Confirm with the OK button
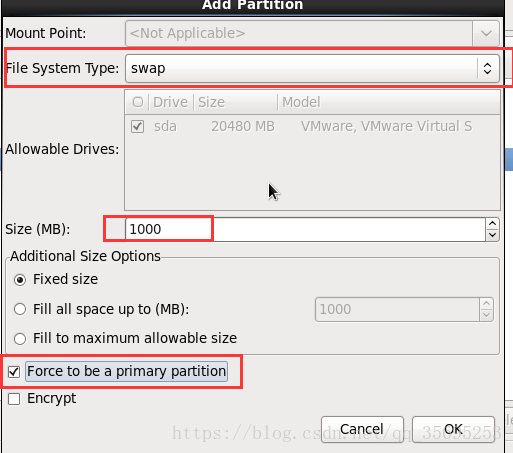Image resolution: width=513 pixels, height=453 pixels. pyautogui.click(x=453, y=429)
